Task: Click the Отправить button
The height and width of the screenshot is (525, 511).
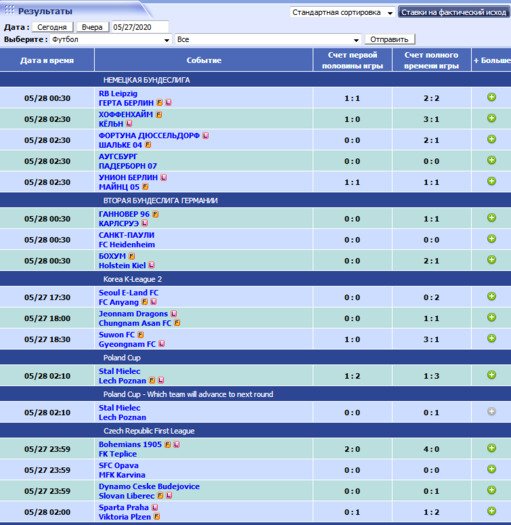Action: point(390,40)
